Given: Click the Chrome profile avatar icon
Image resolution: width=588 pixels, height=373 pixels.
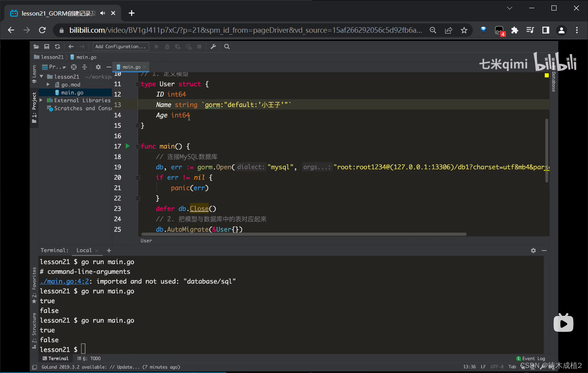Looking at the screenshot, I should pyautogui.click(x=561, y=30).
